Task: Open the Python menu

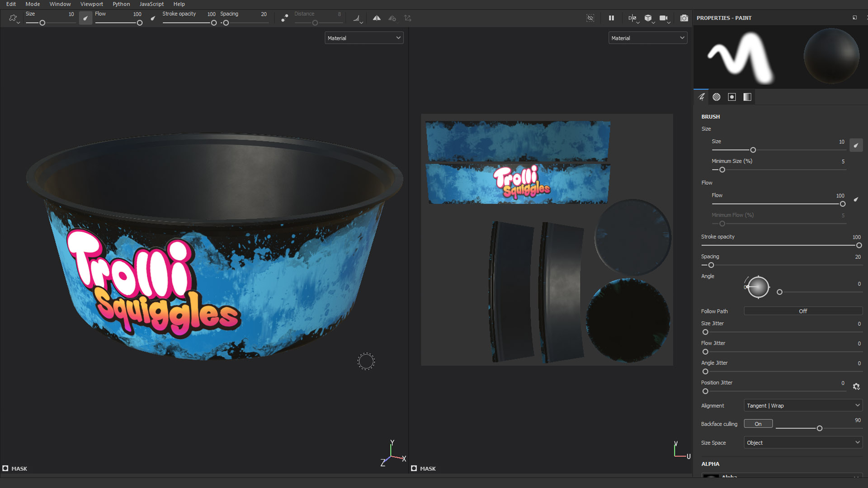Action: click(121, 4)
